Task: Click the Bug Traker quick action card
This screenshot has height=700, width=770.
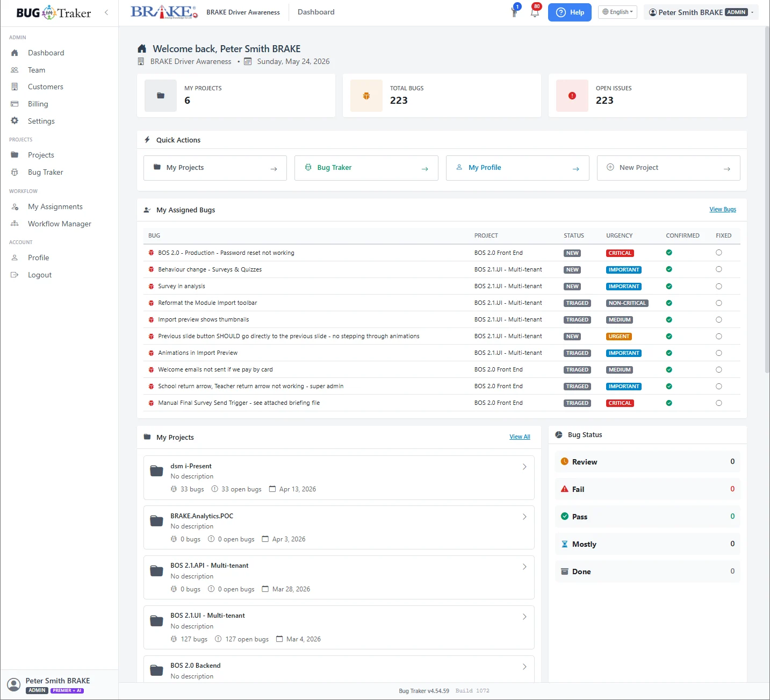Action: coord(366,168)
